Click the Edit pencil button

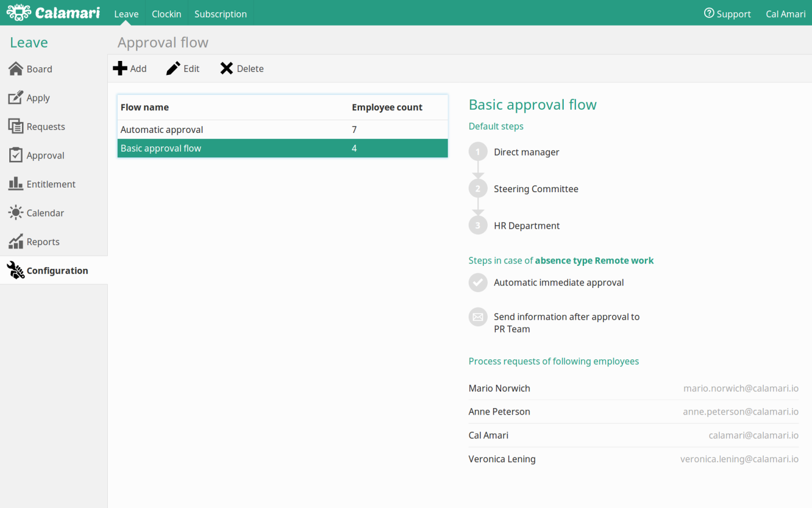point(183,69)
